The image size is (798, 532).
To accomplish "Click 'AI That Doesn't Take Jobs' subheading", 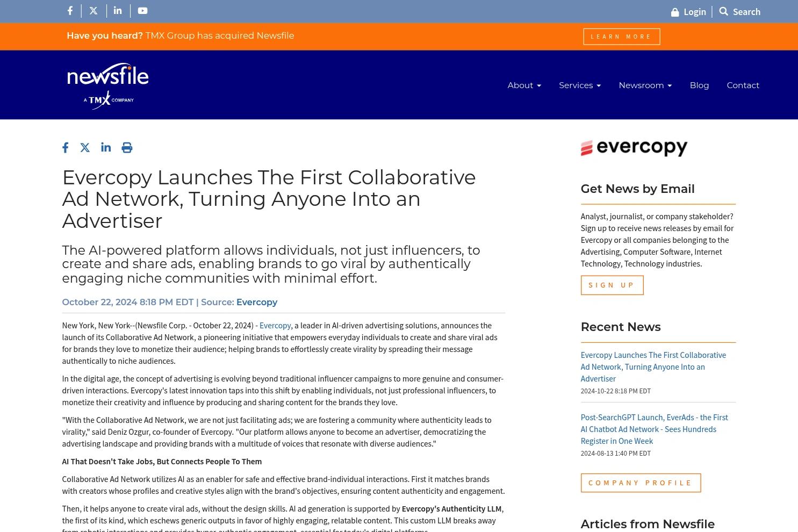I will click(x=162, y=462).
